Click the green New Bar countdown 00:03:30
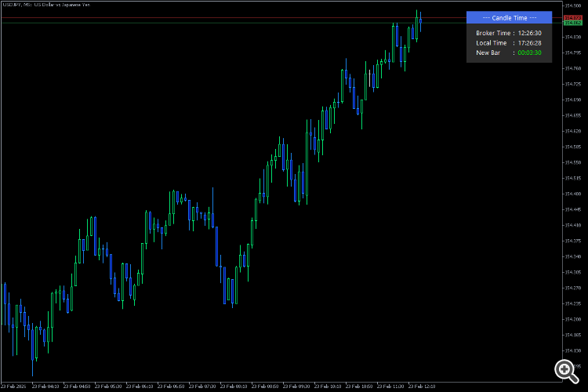588x392 pixels. coord(529,53)
